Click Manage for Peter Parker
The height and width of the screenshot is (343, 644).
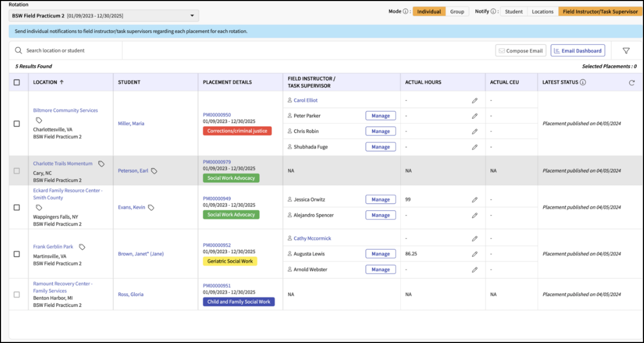[x=381, y=116]
